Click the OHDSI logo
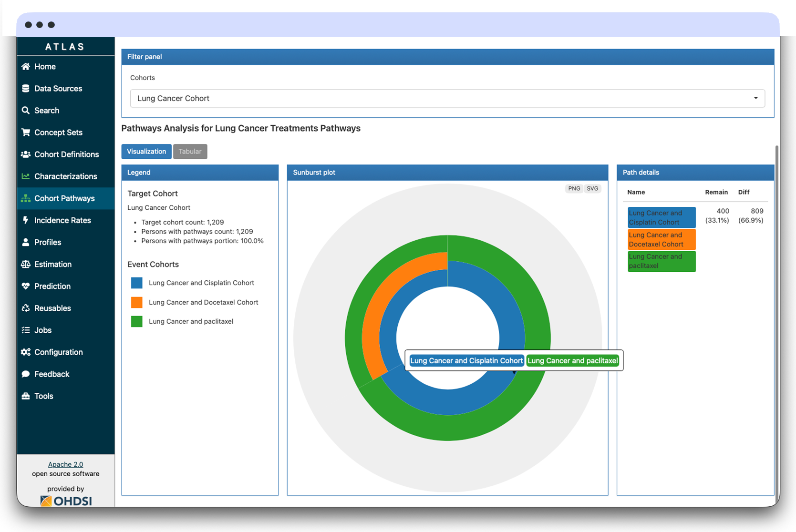 tap(66, 501)
